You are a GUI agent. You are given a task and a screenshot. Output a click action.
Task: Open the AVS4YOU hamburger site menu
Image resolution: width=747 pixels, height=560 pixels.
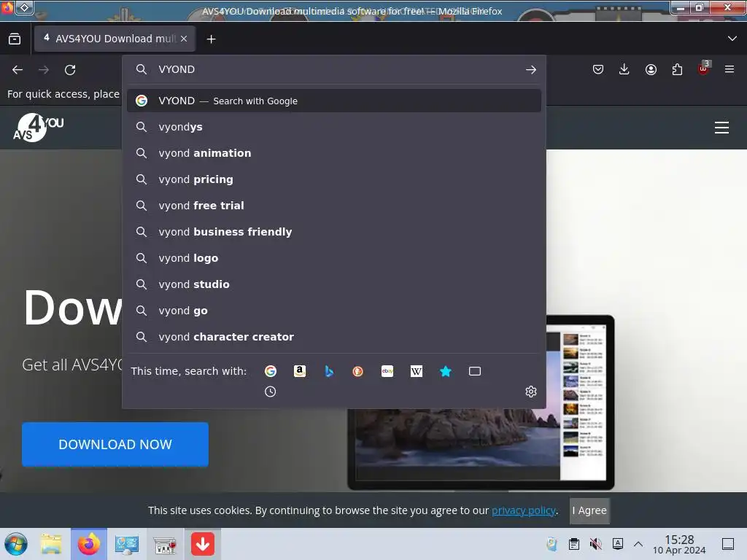tap(721, 128)
